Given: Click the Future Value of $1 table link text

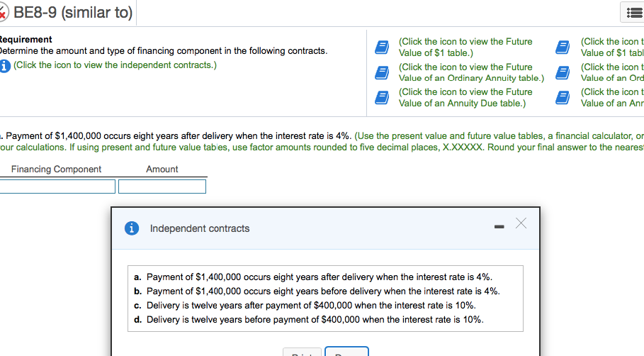Looking at the screenshot, I should click(x=465, y=47).
